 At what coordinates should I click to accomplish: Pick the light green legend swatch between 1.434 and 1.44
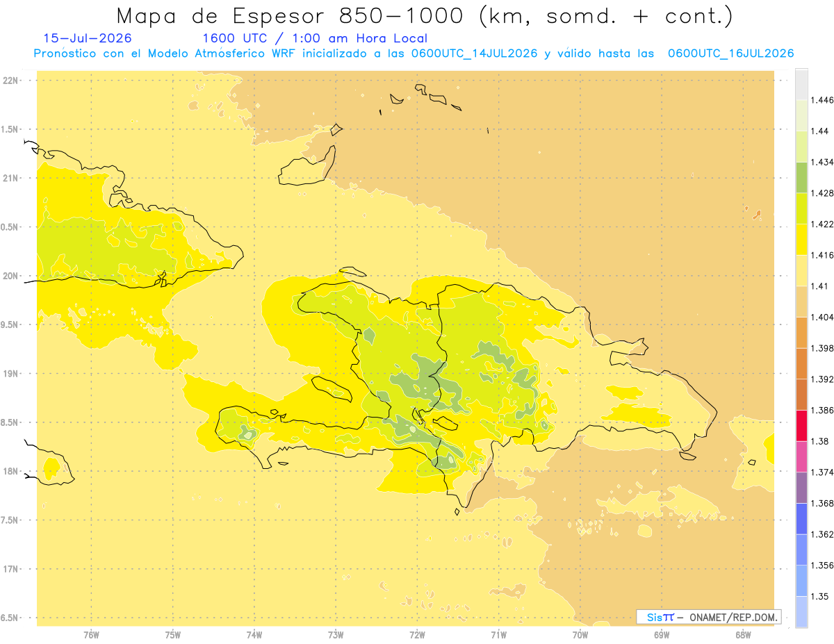click(x=801, y=147)
